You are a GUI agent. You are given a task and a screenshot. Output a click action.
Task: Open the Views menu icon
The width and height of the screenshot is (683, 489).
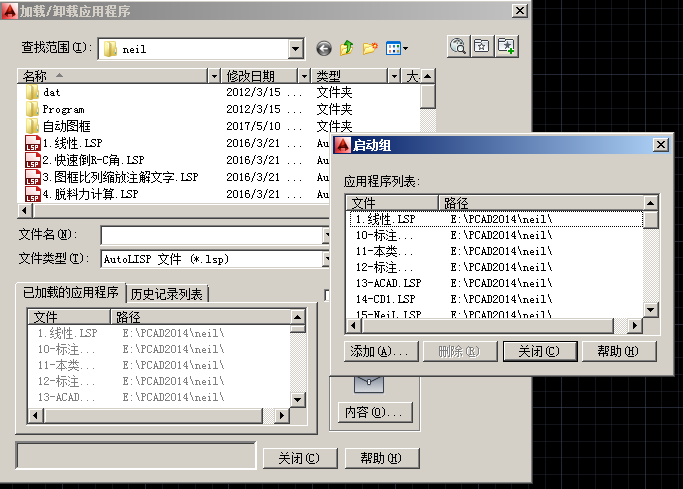click(x=397, y=48)
